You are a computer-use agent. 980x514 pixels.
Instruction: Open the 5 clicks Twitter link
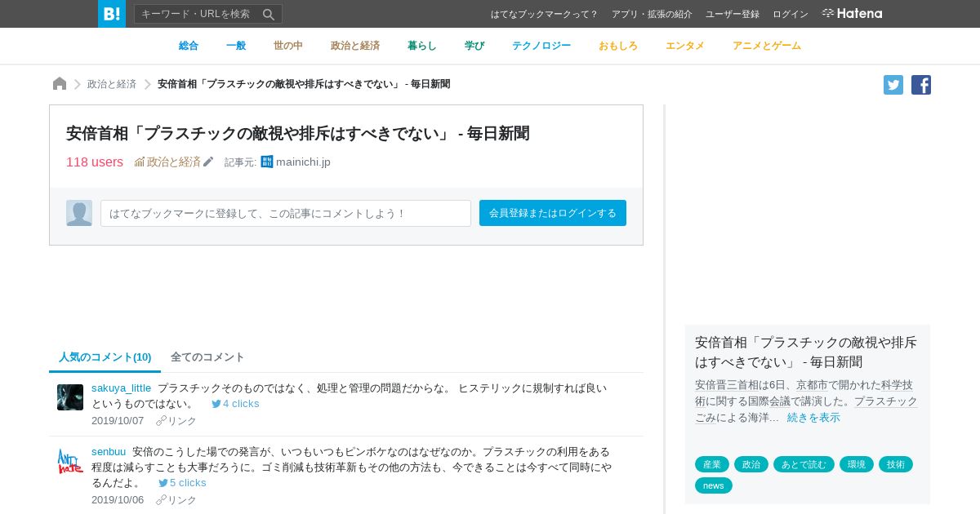pyautogui.click(x=182, y=482)
